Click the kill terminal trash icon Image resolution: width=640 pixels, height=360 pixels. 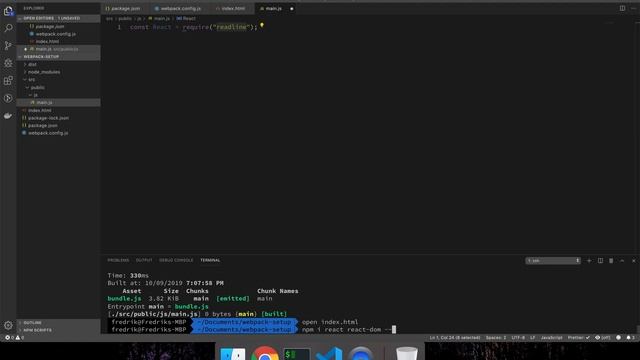point(611,260)
